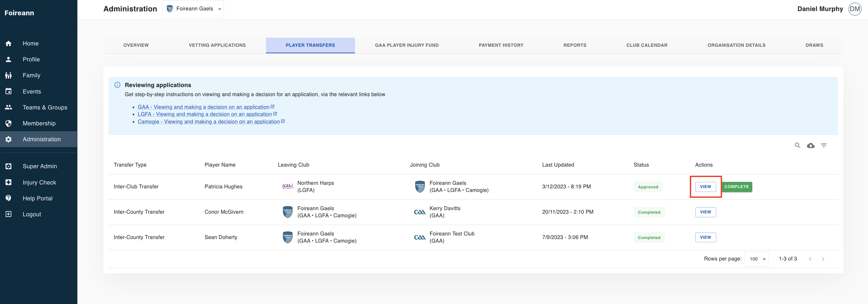
Task: Sort by Player Name column header
Action: click(x=220, y=165)
